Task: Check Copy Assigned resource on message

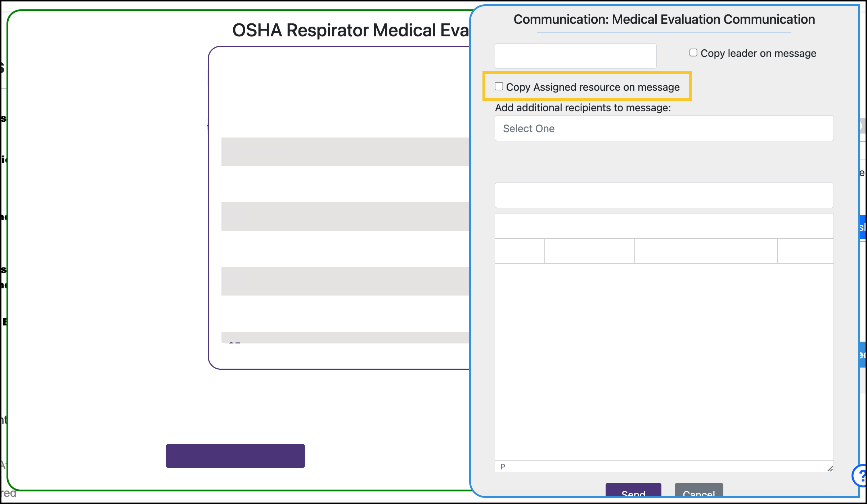Action: point(499,86)
